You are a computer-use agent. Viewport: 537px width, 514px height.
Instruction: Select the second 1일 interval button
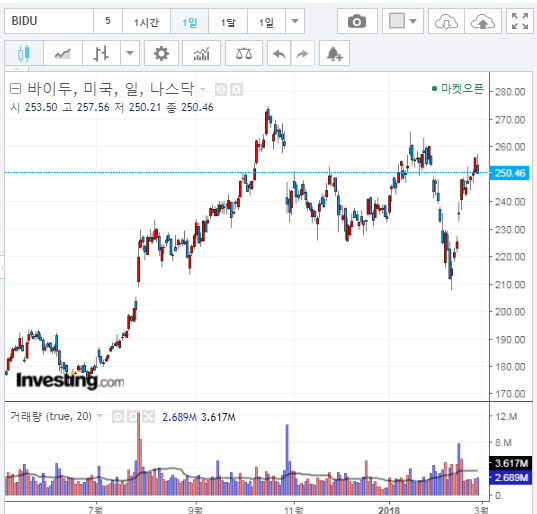click(x=266, y=21)
